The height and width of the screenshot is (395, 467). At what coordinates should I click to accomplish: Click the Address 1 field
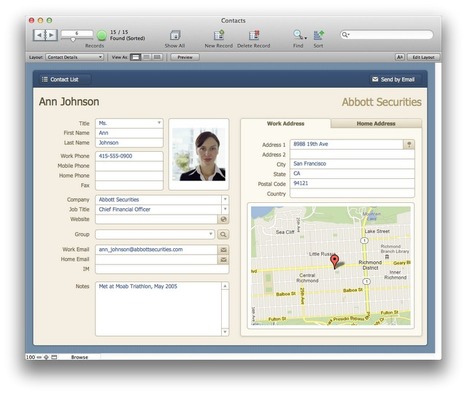pos(347,144)
